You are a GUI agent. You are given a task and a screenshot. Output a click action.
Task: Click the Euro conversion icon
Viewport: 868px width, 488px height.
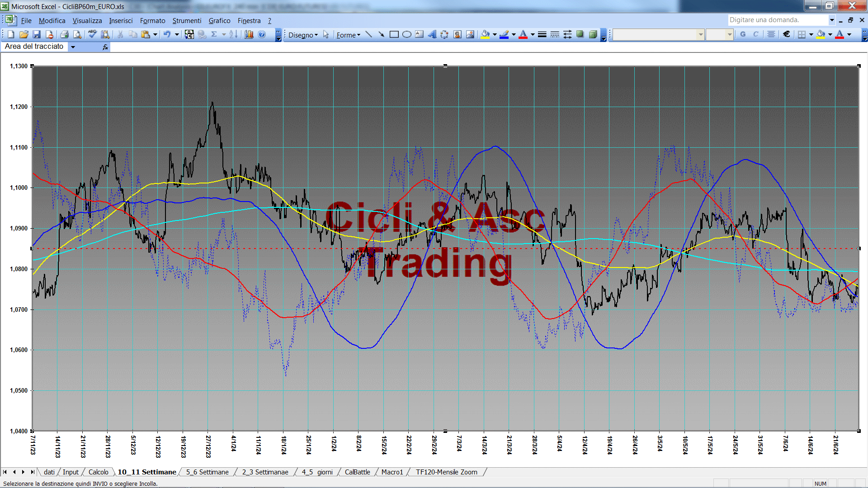[189, 34]
